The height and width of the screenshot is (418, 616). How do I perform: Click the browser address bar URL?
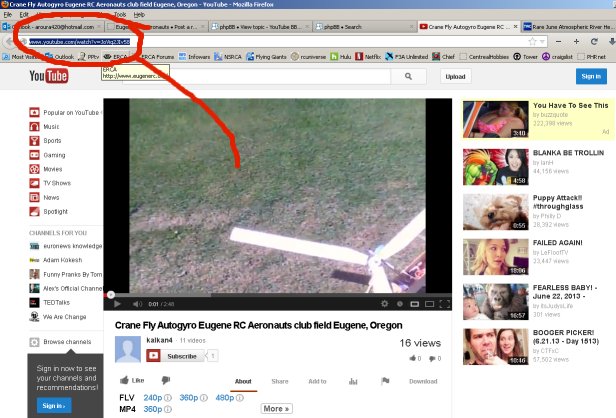[x=79, y=42]
